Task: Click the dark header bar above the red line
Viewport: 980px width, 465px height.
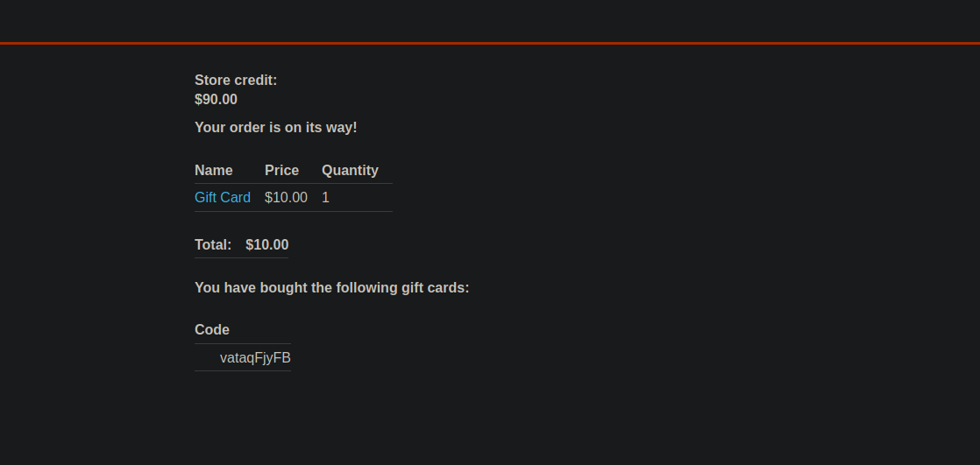Action: pyautogui.click(x=490, y=19)
